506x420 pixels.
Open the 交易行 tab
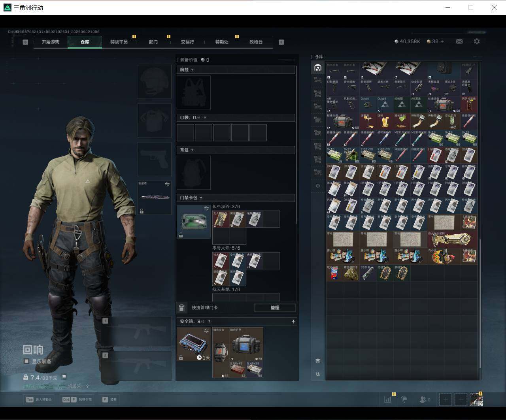pos(187,42)
